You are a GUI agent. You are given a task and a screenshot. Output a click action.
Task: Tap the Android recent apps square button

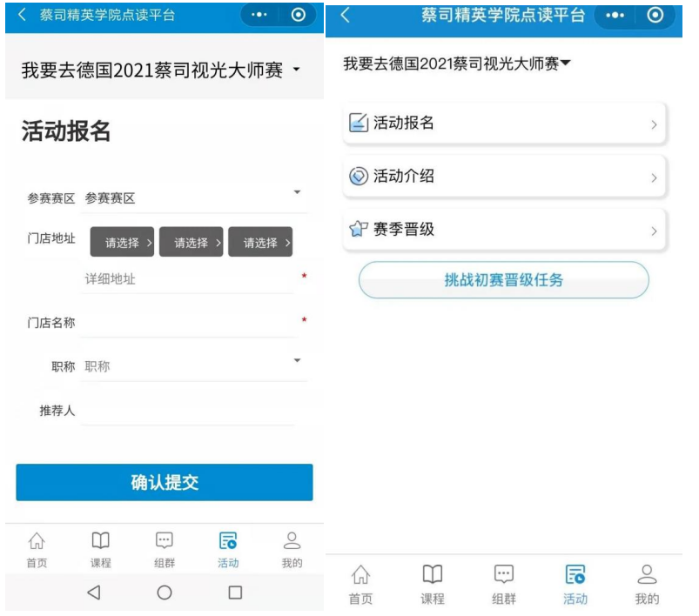(x=234, y=593)
